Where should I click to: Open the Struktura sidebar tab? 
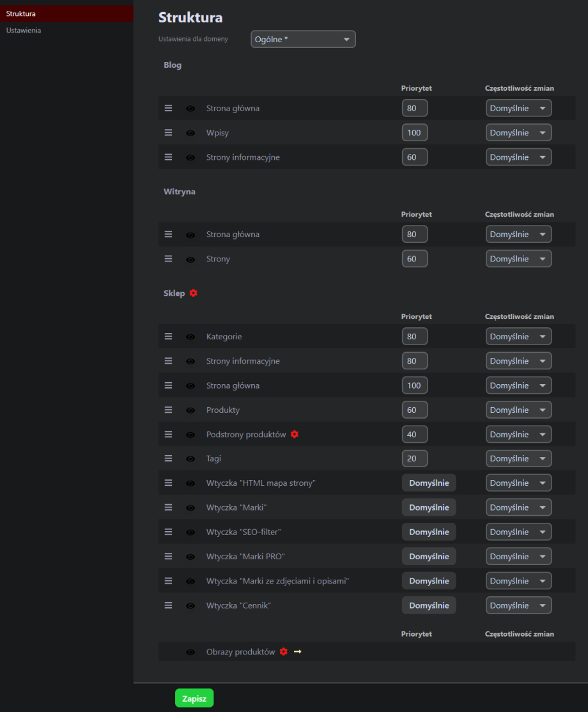pyautogui.click(x=21, y=13)
